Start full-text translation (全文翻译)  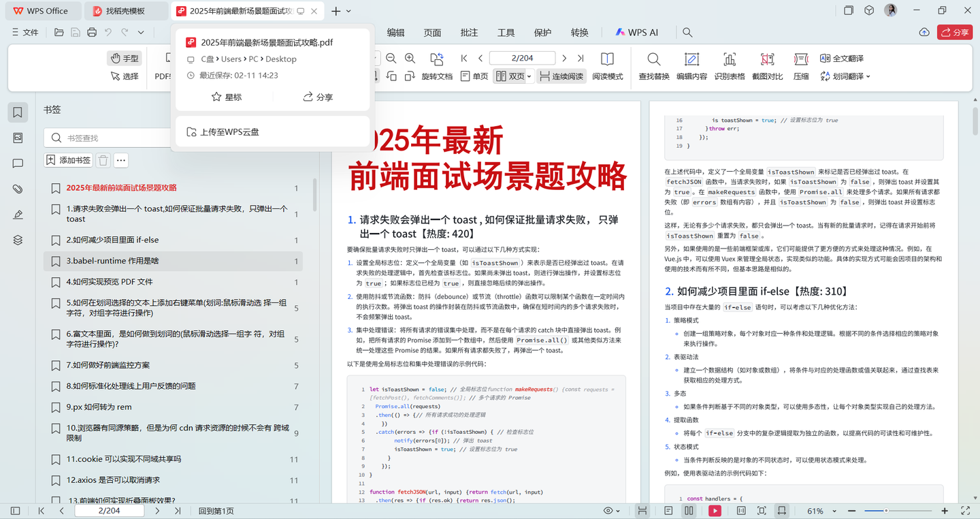click(x=842, y=59)
